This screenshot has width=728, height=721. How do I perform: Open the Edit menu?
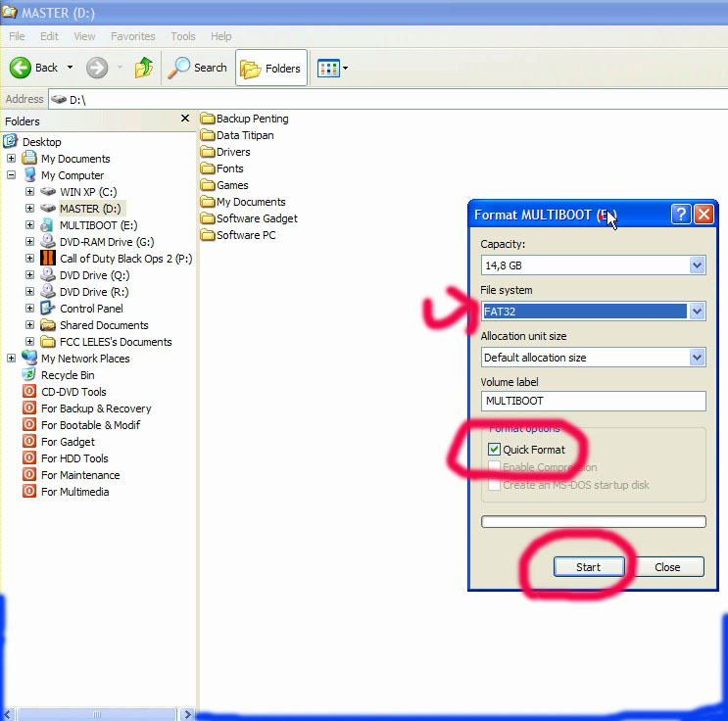click(49, 36)
